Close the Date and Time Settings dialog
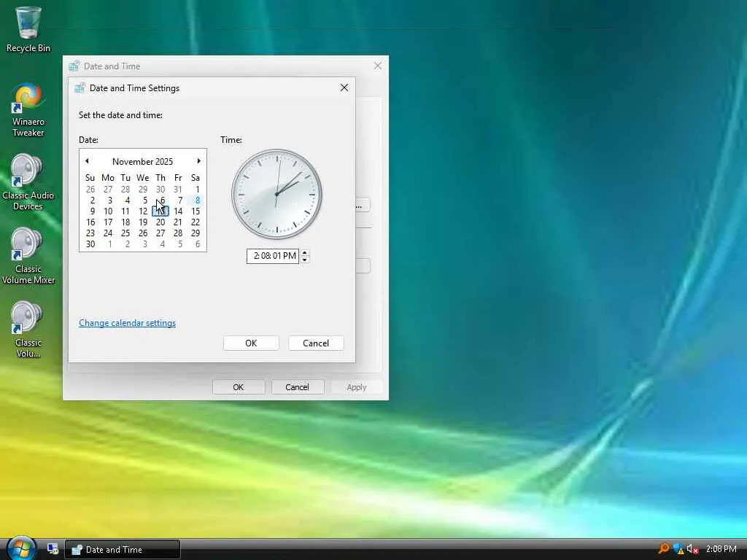Image resolution: width=747 pixels, height=560 pixels. click(344, 87)
